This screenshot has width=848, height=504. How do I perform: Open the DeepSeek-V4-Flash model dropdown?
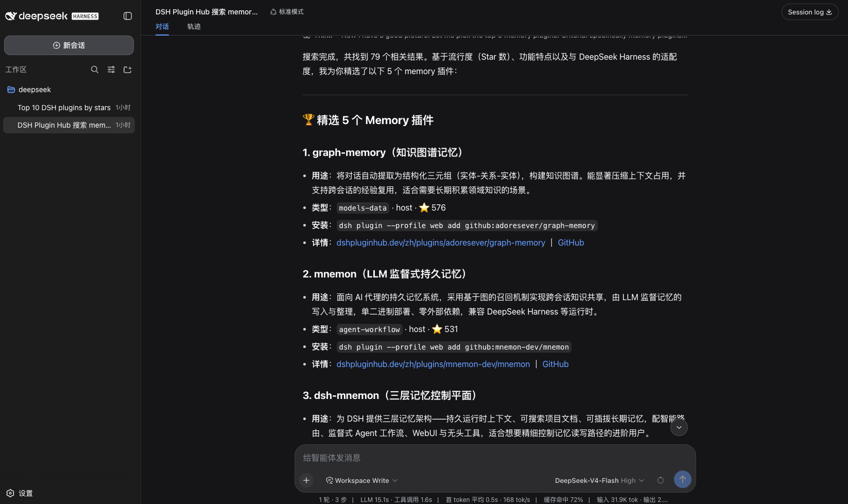click(599, 480)
